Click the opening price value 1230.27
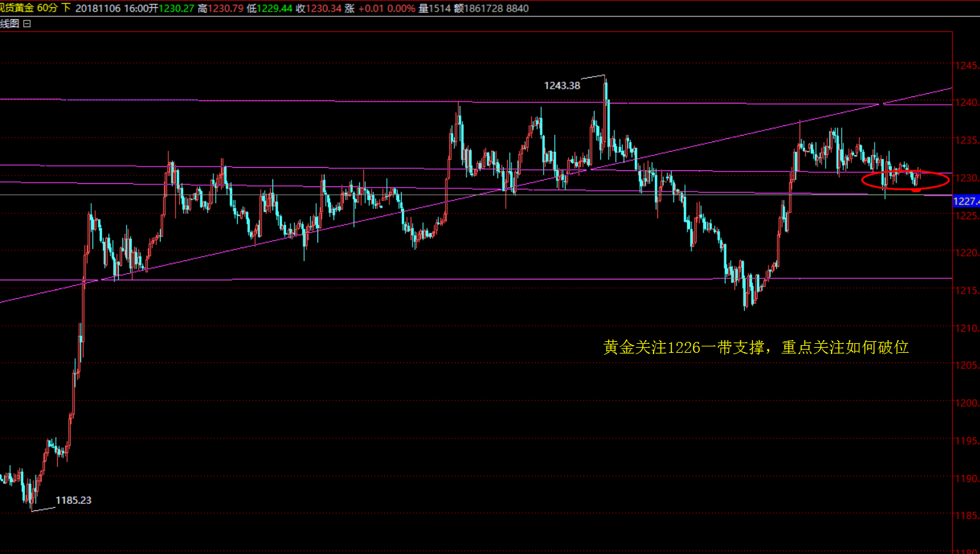Image resolution: width=980 pixels, height=554 pixels. point(176,8)
